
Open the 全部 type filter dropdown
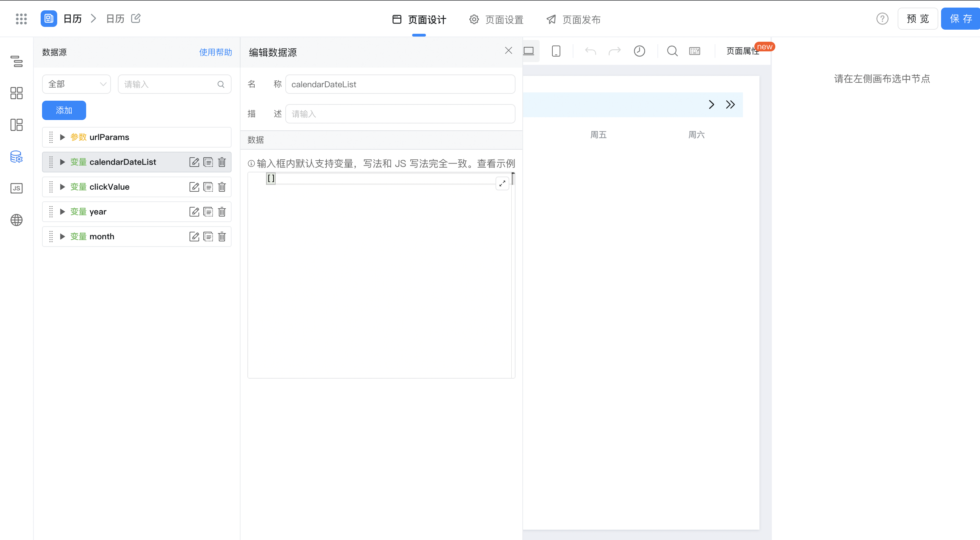(76, 84)
